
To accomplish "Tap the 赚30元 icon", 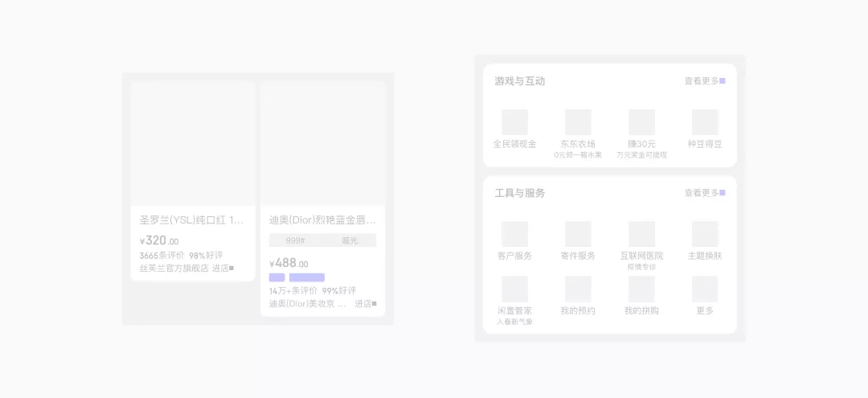I will [x=641, y=121].
